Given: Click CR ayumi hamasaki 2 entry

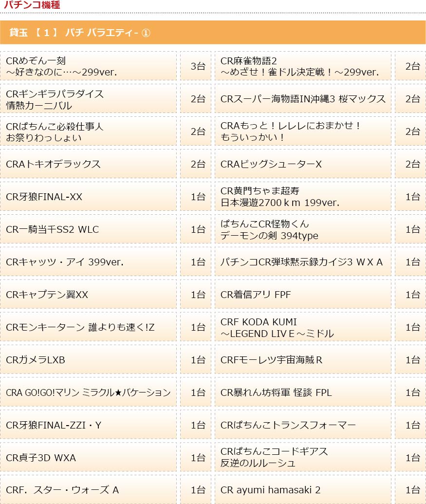Looking at the screenshot, I should [303, 489].
